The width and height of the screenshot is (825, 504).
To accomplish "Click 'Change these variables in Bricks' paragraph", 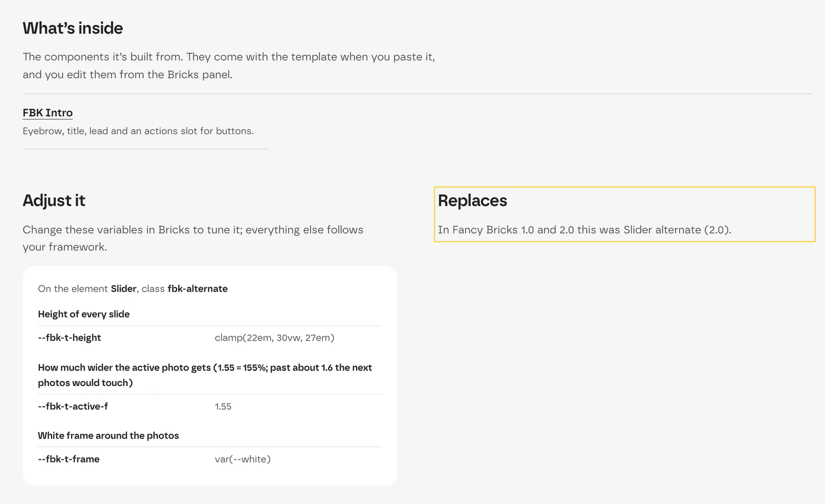I will point(193,238).
